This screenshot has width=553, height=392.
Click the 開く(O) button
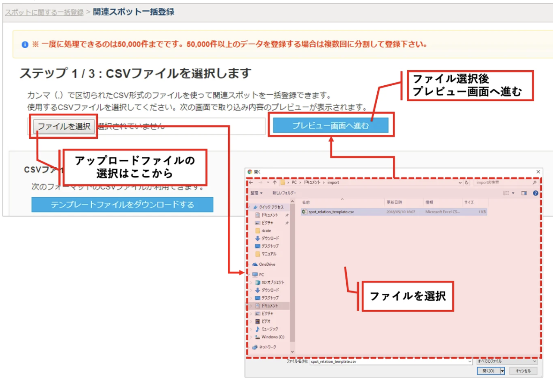(488, 370)
